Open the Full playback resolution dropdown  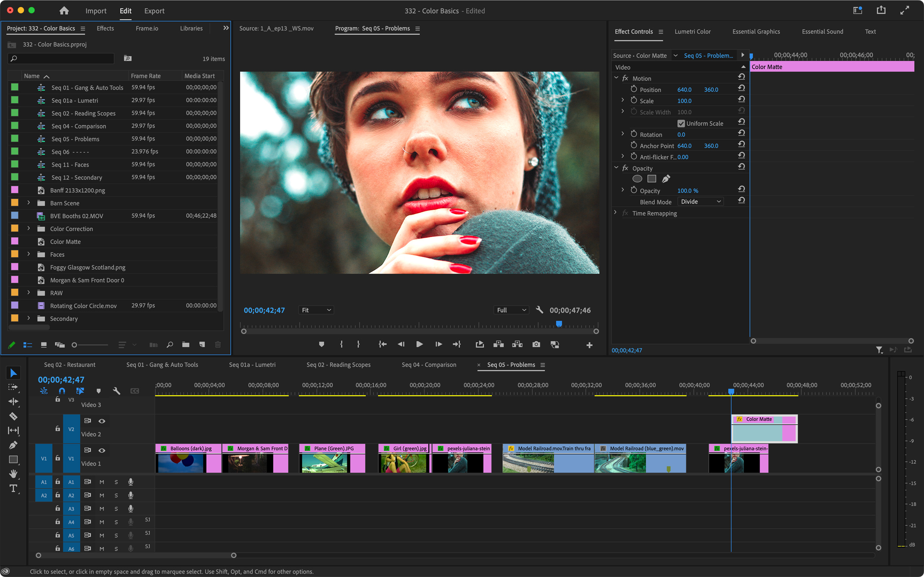[x=511, y=310]
